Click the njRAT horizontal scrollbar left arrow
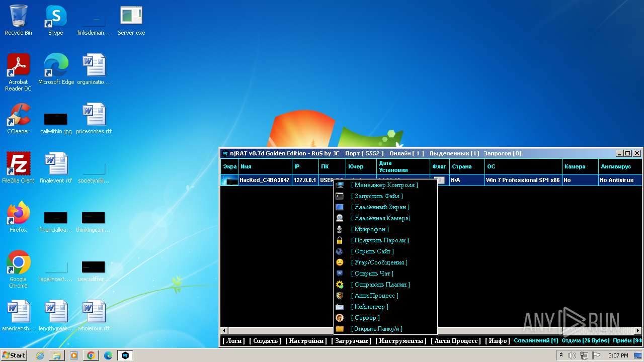 [x=224, y=331]
